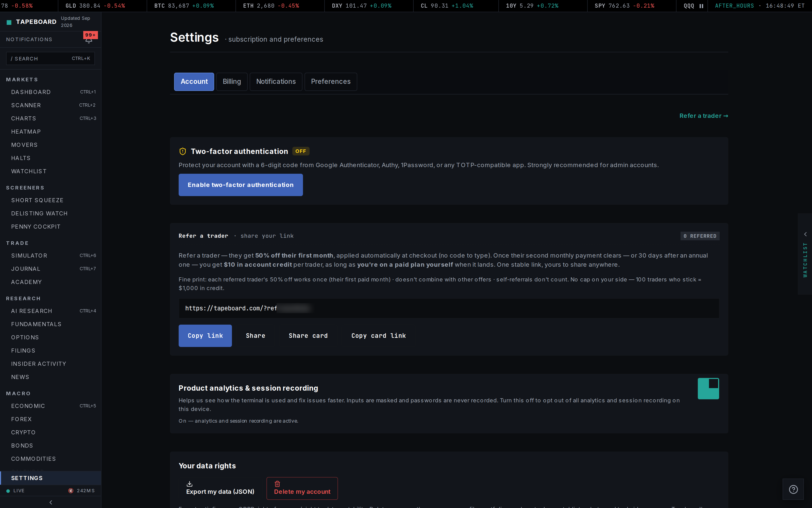Open Short Squeeze screener
Viewport: 812px width, 508px height.
(51, 200)
